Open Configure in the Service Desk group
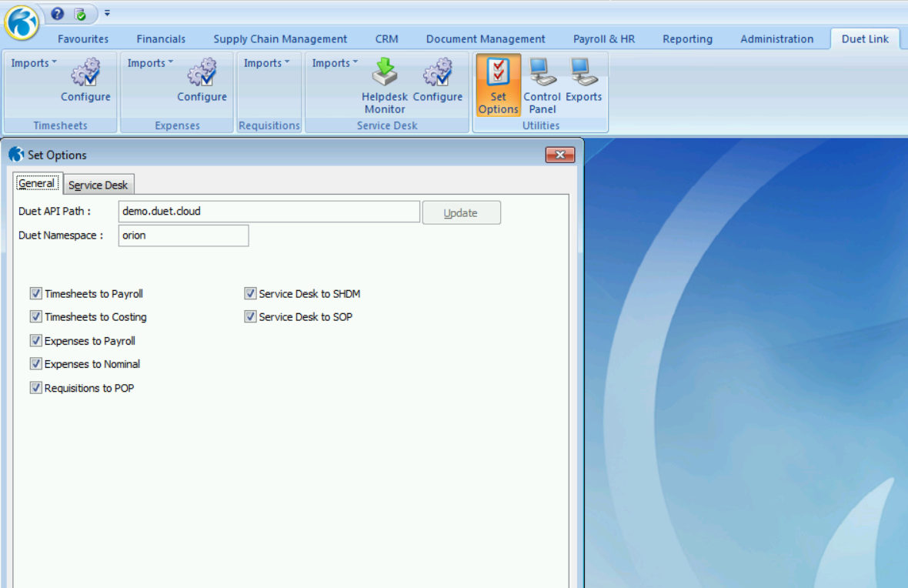Viewport: 908px width, 588px height. [438, 81]
